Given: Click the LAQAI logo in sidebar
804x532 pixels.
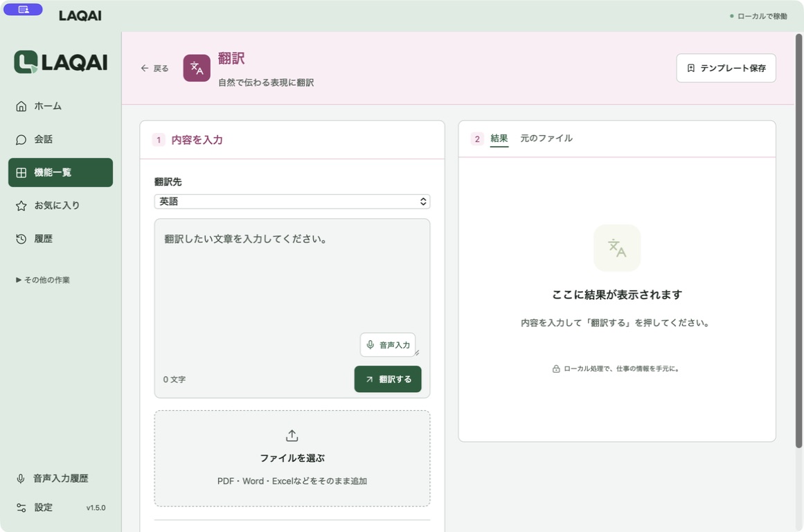Looking at the screenshot, I should point(60,62).
